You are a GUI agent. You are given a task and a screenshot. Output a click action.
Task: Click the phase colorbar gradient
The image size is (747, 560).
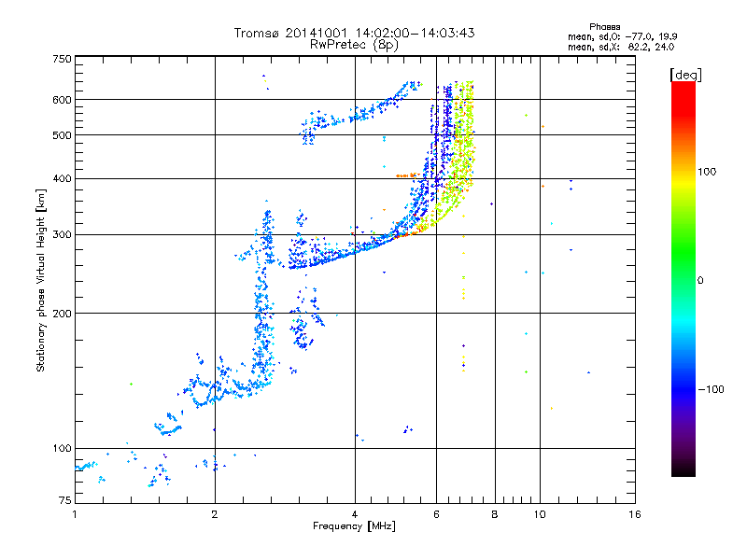tap(684, 279)
